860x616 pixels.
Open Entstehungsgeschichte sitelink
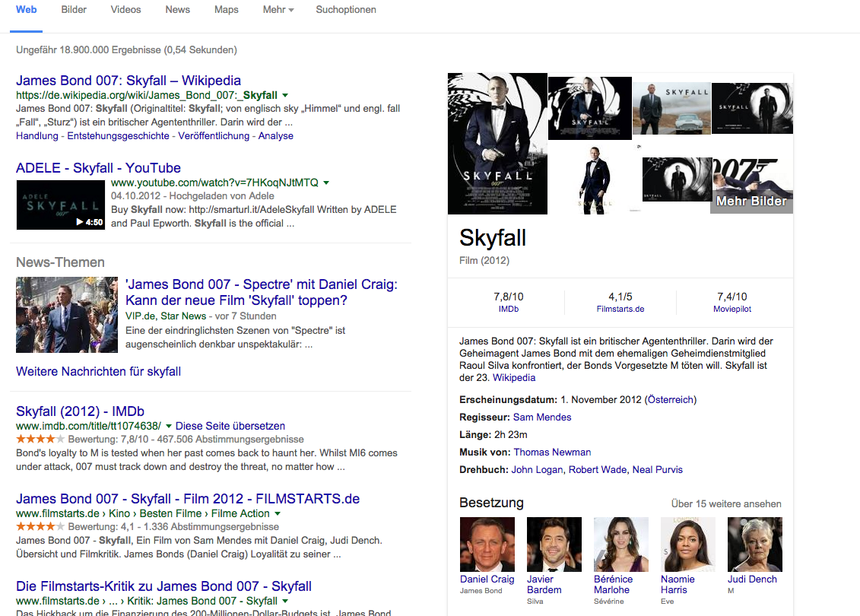tap(118, 136)
